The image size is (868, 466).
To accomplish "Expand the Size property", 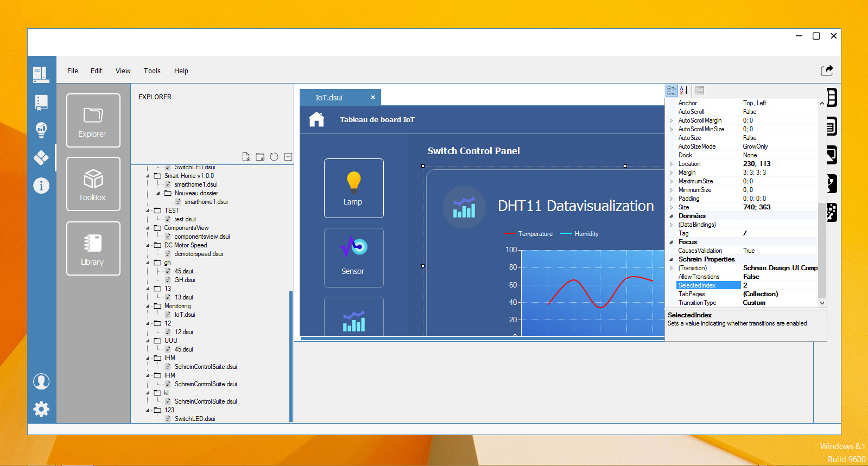I will pos(671,207).
